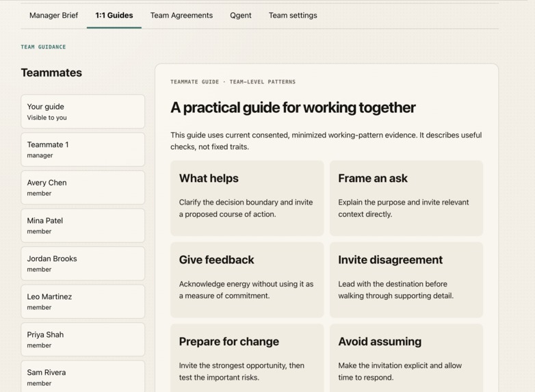535x392 pixels.
Task: Select Mina Patel teammate card
Action: tap(83, 226)
